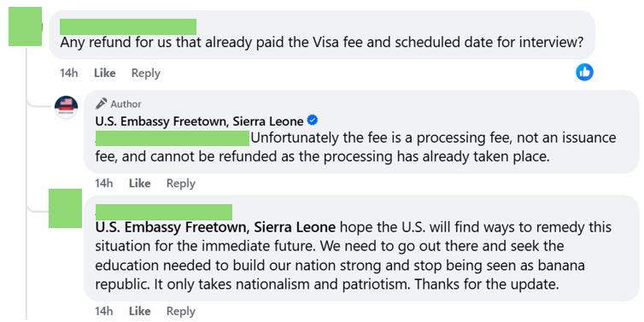This screenshot has height=322, width=644.
Task: Like the Embassy's processing fee reply
Action: pos(139,183)
